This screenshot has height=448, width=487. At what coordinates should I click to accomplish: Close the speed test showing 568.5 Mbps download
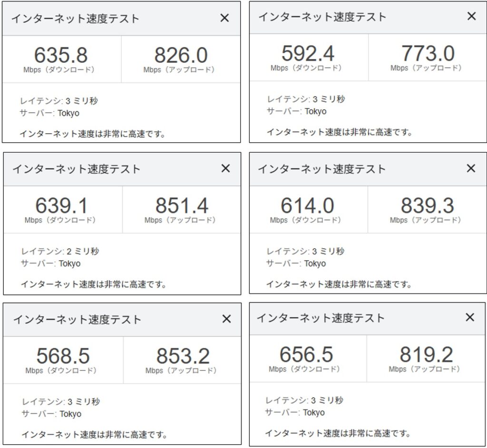pyautogui.click(x=226, y=319)
